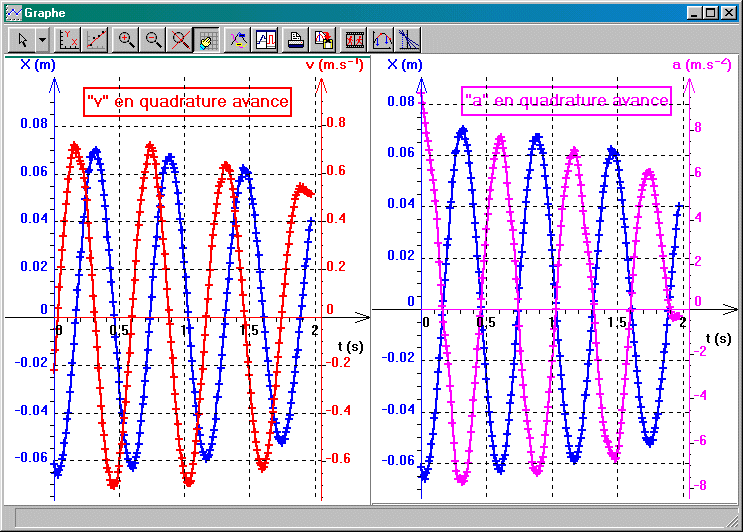Click the magenta "a" en quadrature avance label
This screenshot has height=532, width=743.
566,100
